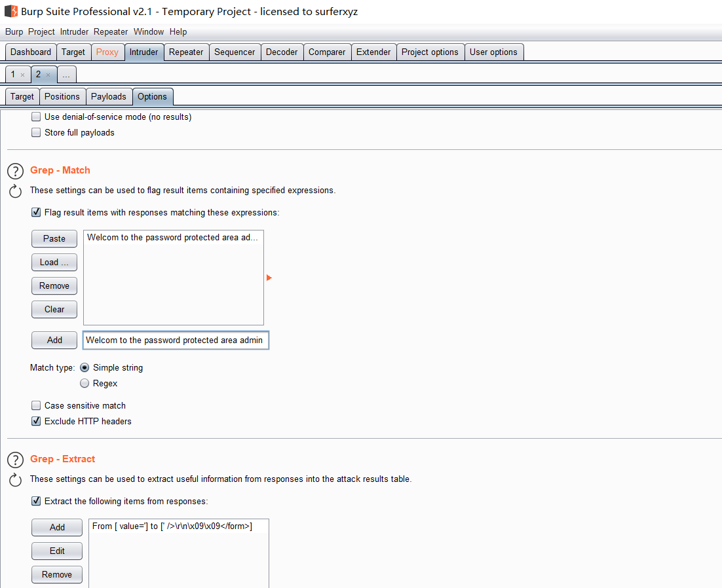Screen dimensions: 722x588
Task: Select Simple string match type
Action: 85,367
